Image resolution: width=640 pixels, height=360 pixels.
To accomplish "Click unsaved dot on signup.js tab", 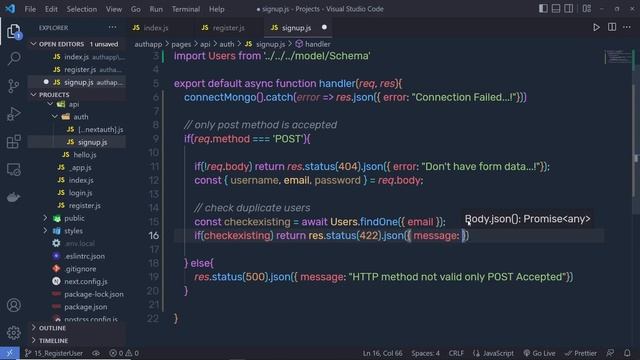I will pyautogui.click(x=324, y=27).
